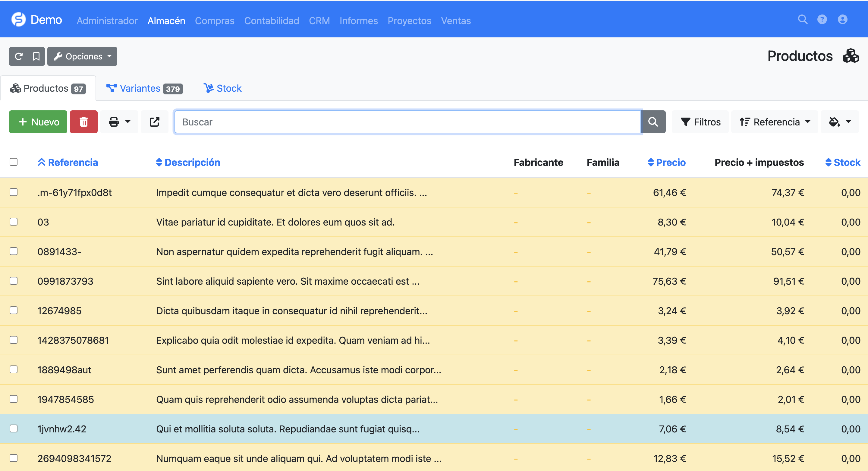The image size is (868, 471).
Task: Click the Stock column sort icon
Action: [x=828, y=162]
